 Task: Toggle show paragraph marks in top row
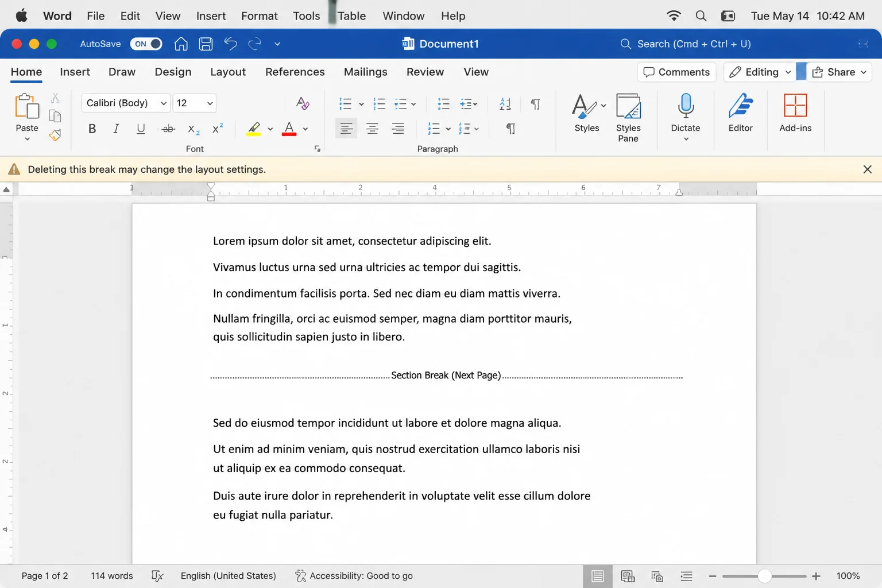(535, 104)
